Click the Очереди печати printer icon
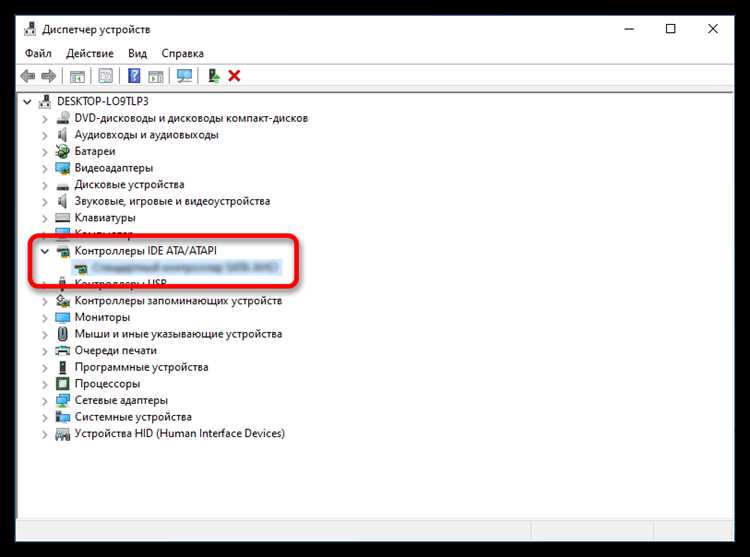The height and width of the screenshot is (557, 750). (63, 350)
